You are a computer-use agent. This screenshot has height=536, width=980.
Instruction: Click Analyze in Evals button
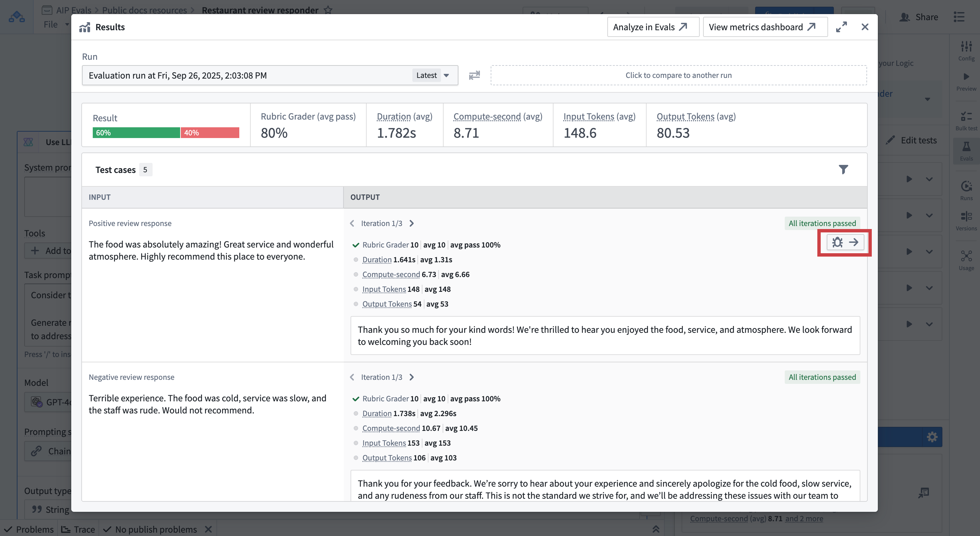(x=652, y=27)
